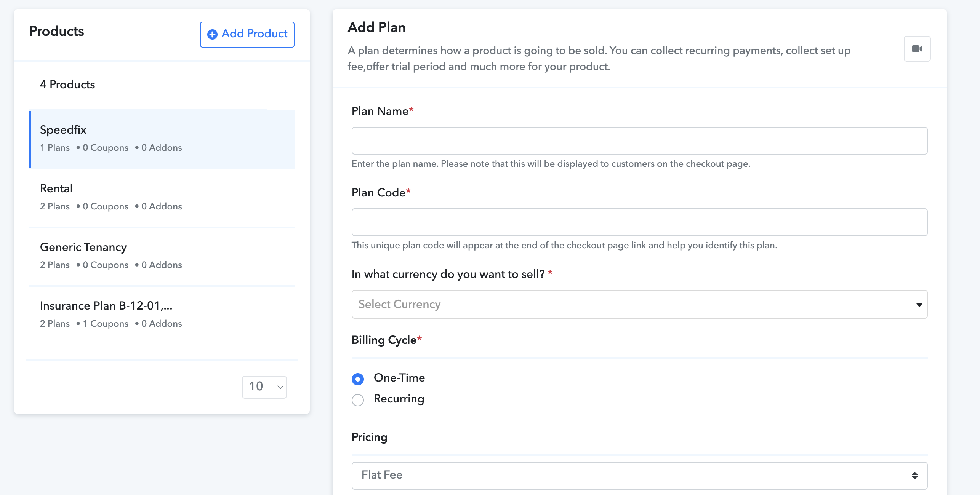The width and height of the screenshot is (980, 495).
Task: Open the video tutorial camera icon
Action: [x=917, y=49]
